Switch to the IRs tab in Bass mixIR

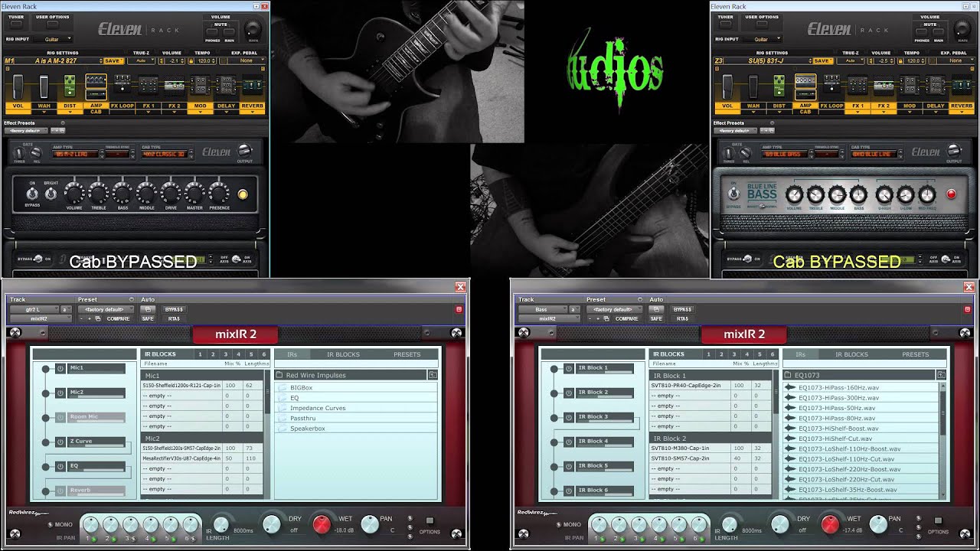pyautogui.click(x=800, y=354)
